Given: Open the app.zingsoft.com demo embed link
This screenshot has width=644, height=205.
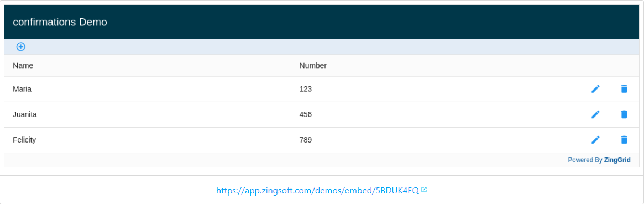Looking at the screenshot, I should pos(317,190).
